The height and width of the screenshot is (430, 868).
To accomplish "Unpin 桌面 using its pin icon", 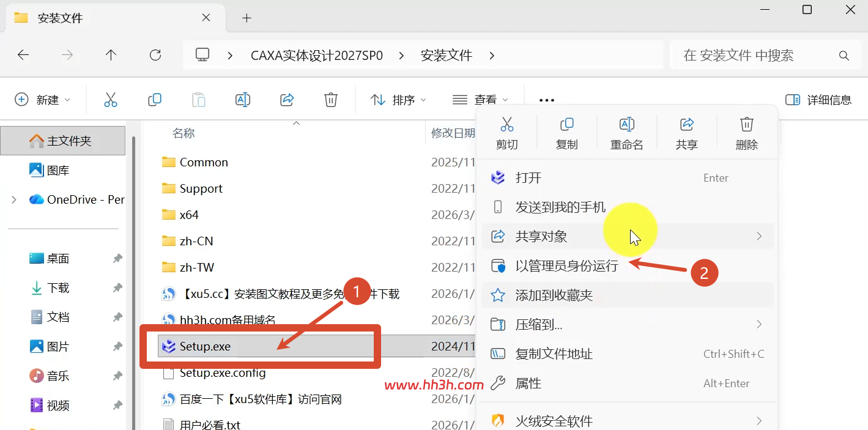I will point(117,259).
